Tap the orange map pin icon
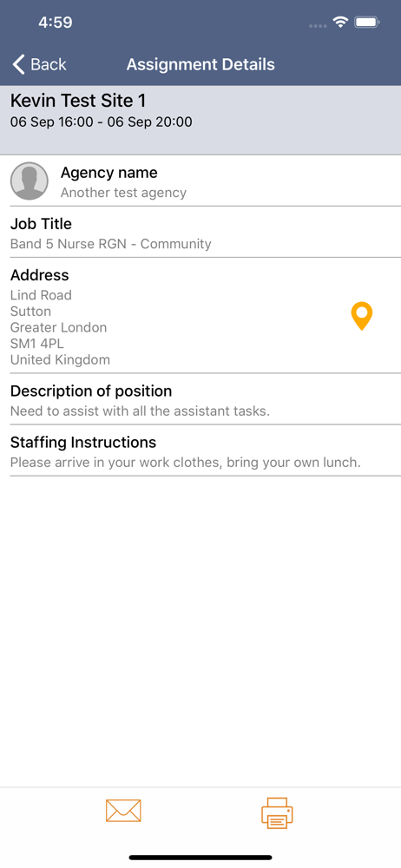The height and width of the screenshot is (868, 401). (362, 317)
